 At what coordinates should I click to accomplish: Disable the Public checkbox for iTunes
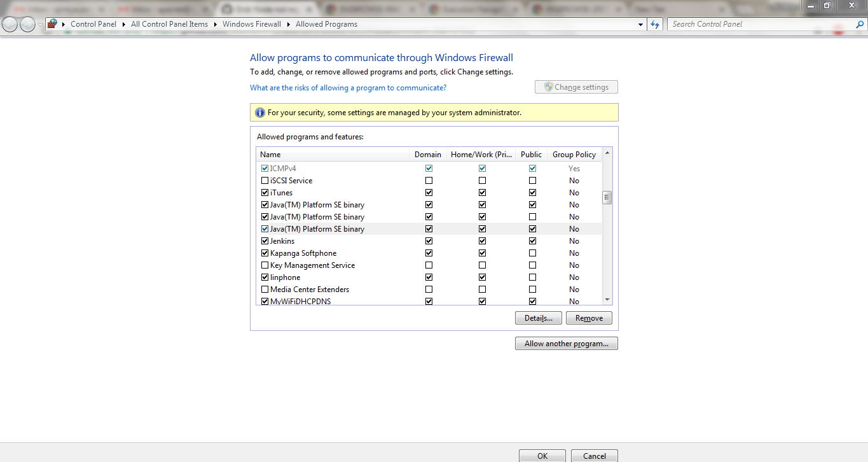tap(532, 192)
